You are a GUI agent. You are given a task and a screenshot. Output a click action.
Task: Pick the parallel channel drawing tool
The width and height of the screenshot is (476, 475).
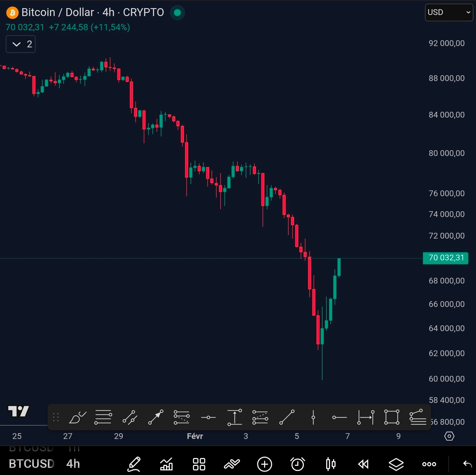click(130, 417)
